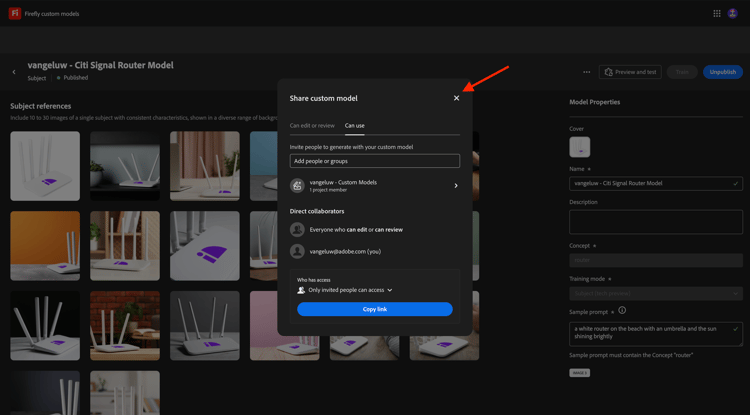Click the Train button
This screenshot has height=415, width=750.
[682, 72]
